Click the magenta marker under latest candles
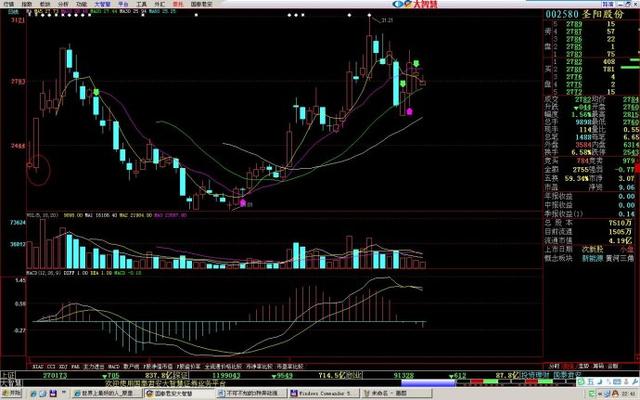Screen dimensions: 640x400 point(409,111)
